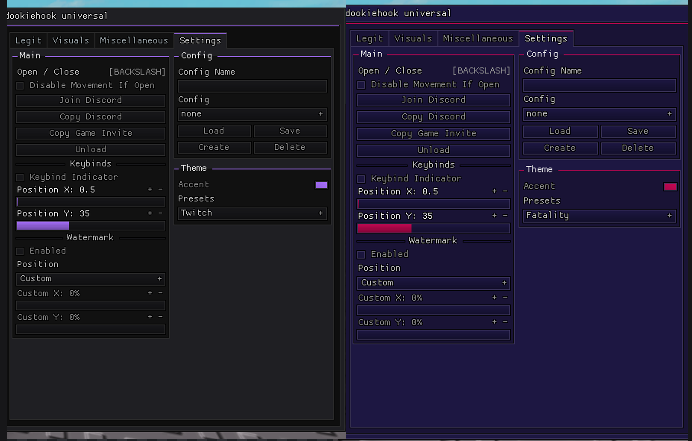Viewport: 692px width, 441px height.
Task: Increase Custom X in right red window
Action: click(494, 298)
